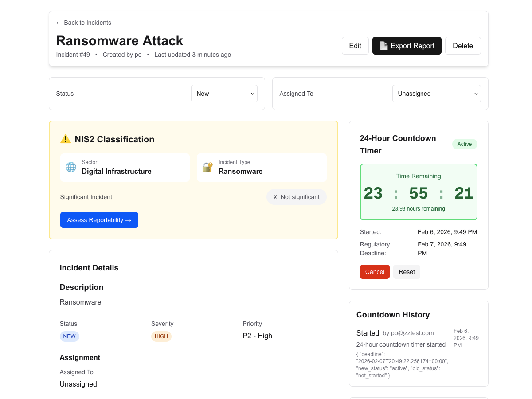Image resolution: width=532 pixels, height=399 pixels.
Task: Click the globe icon for Digital Infrastructure sector
Action: coord(71,168)
